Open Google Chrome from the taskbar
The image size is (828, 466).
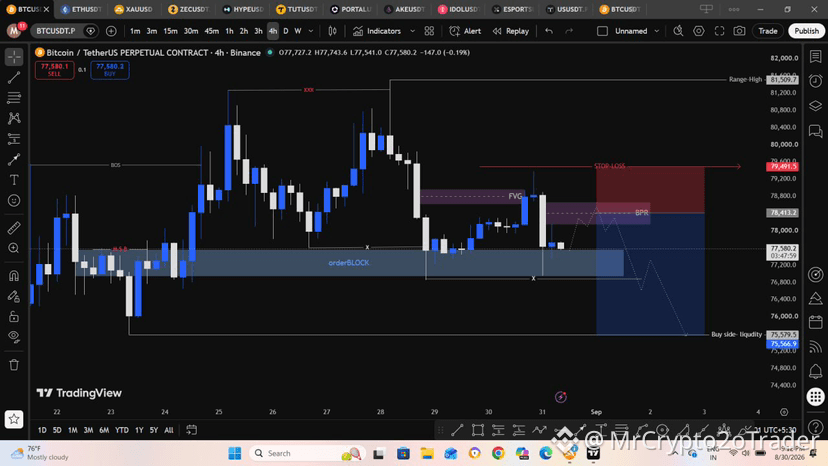498,453
